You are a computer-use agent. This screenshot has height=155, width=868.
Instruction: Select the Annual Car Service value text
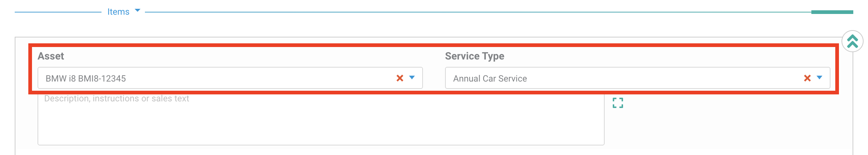pyautogui.click(x=490, y=78)
